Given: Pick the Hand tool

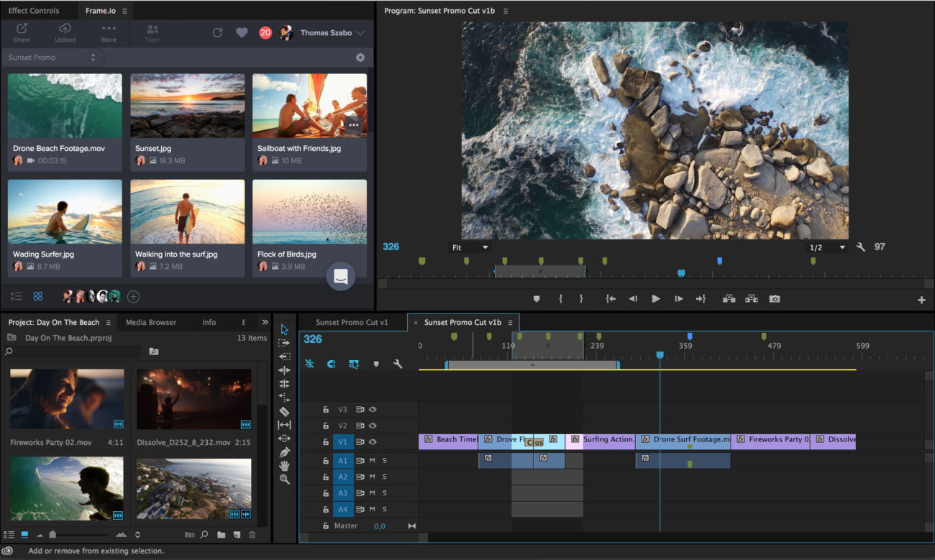Looking at the screenshot, I should click(284, 466).
